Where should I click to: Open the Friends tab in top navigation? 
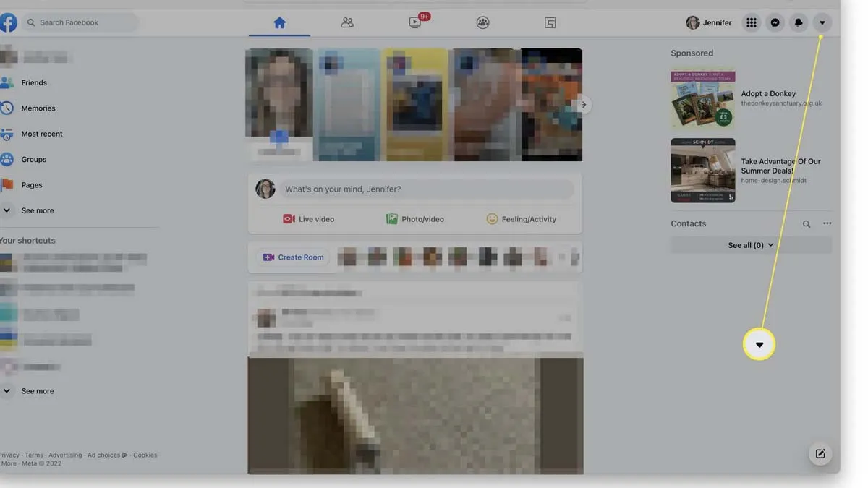(x=347, y=22)
